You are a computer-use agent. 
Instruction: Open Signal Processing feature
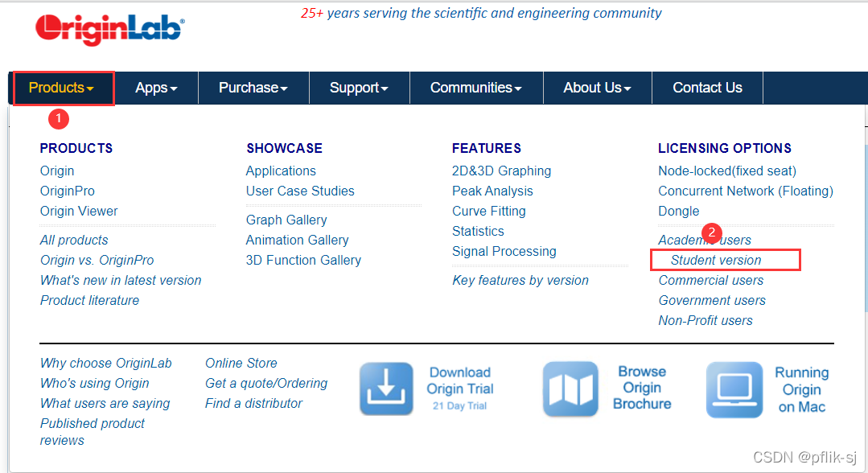pyautogui.click(x=504, y=252)
